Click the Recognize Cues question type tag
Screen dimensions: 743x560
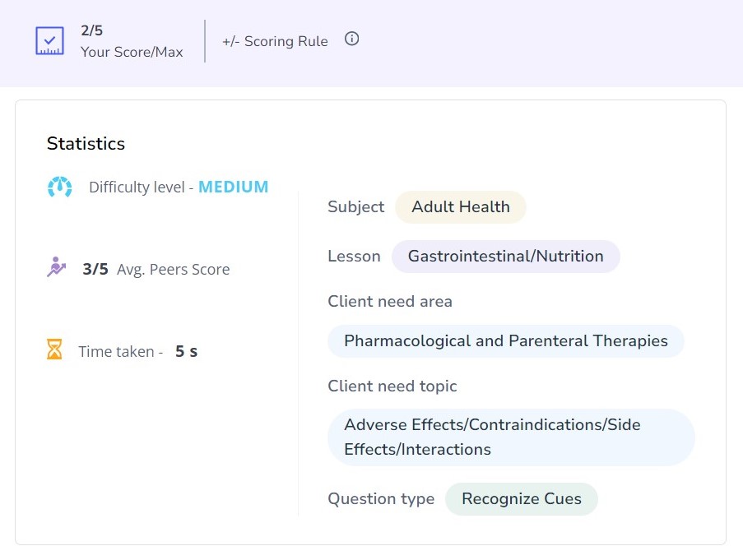[x=521, y=498]
